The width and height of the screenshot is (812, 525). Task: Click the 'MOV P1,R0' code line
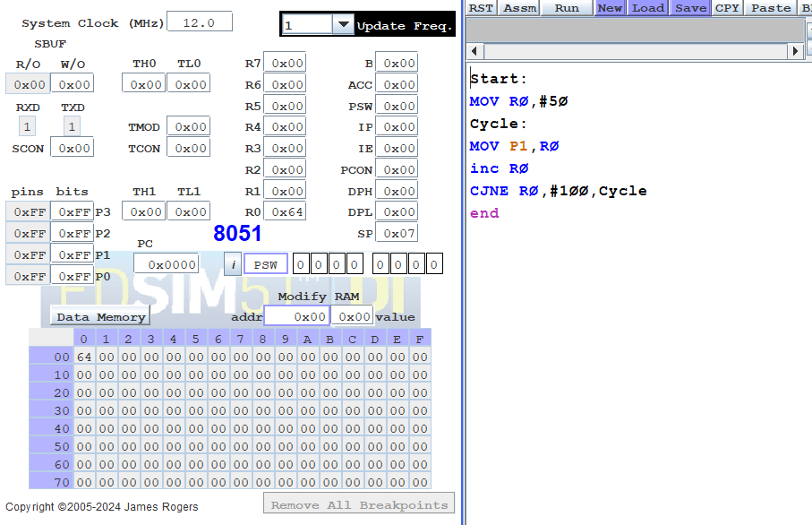[514, 146]
